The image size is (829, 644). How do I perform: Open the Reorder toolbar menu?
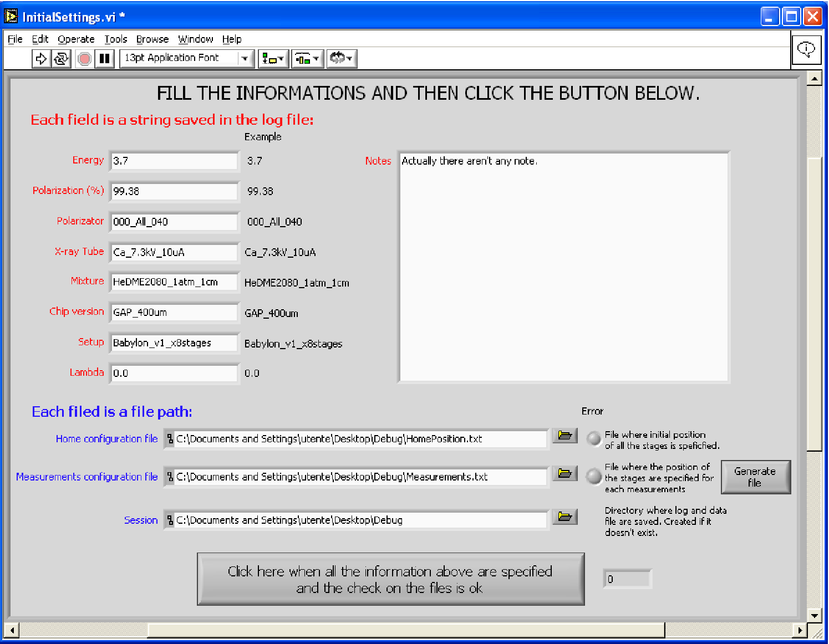pyautogui.click(x=342, y=58)
